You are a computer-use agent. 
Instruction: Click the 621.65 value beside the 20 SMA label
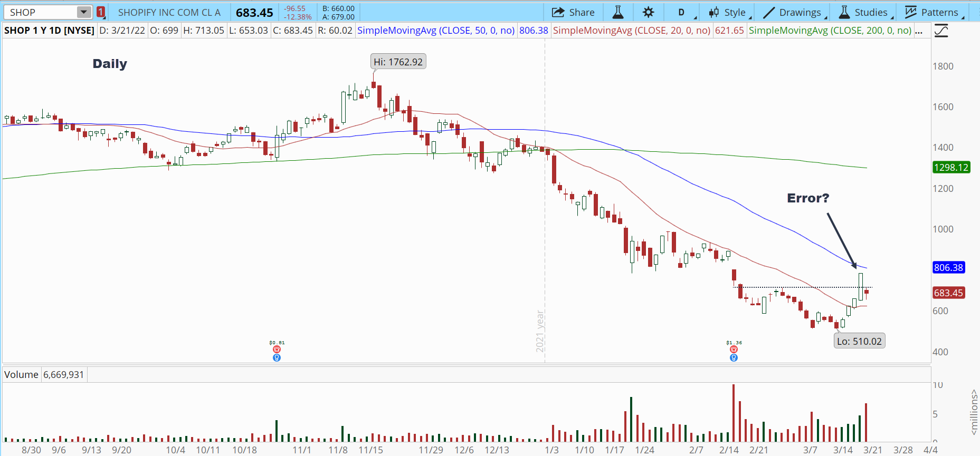729,31
